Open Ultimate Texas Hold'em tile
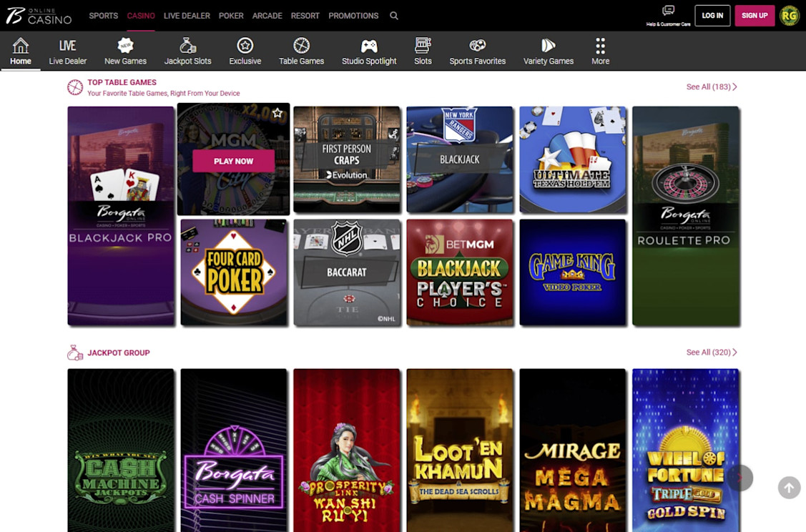 tap(573, 159)
